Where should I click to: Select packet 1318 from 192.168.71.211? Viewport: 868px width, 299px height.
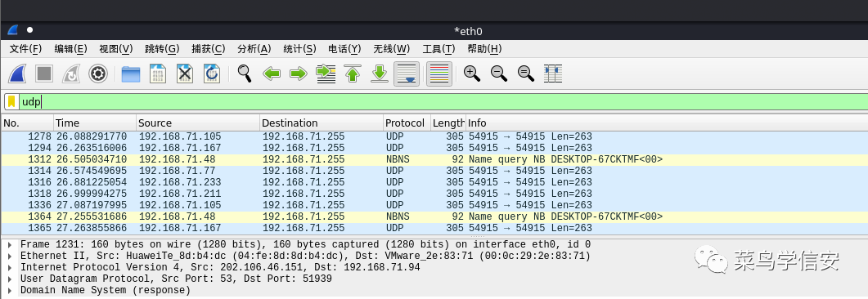434,194
